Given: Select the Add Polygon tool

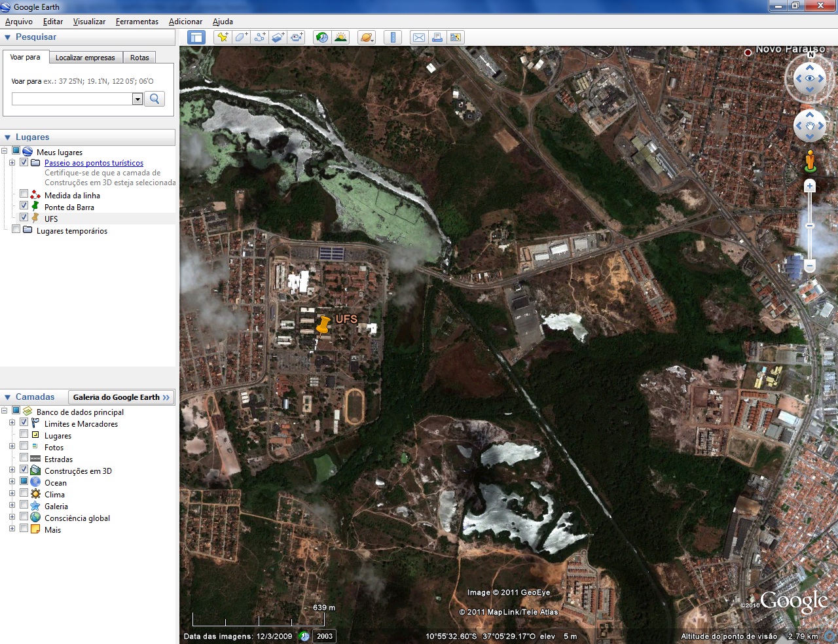Looking at the screenshot, I should pyautogui.click(x=240, y=37).
